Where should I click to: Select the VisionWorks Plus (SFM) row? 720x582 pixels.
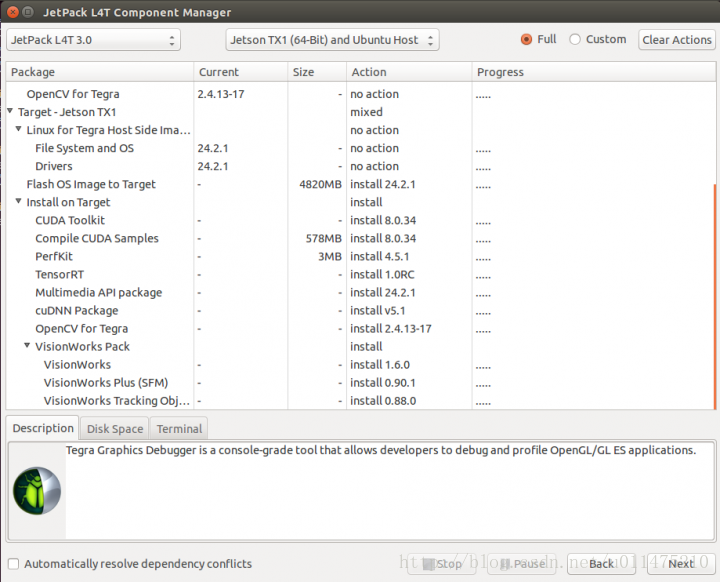[x=360, y=383]
